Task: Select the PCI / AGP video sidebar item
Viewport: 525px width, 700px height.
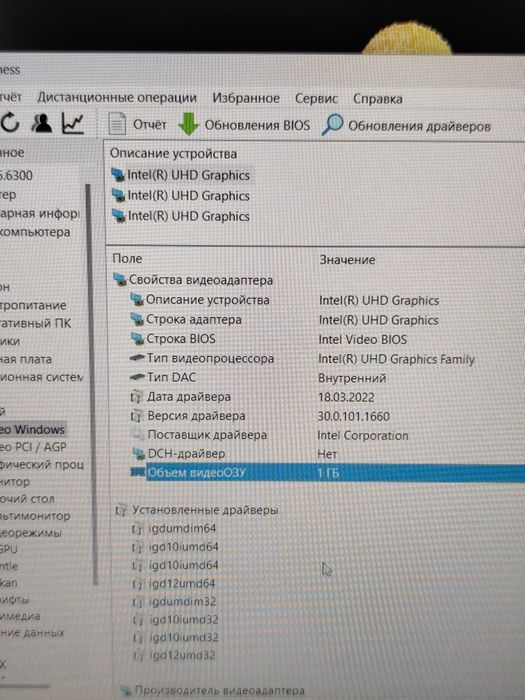Action: [x=33, y=446]
